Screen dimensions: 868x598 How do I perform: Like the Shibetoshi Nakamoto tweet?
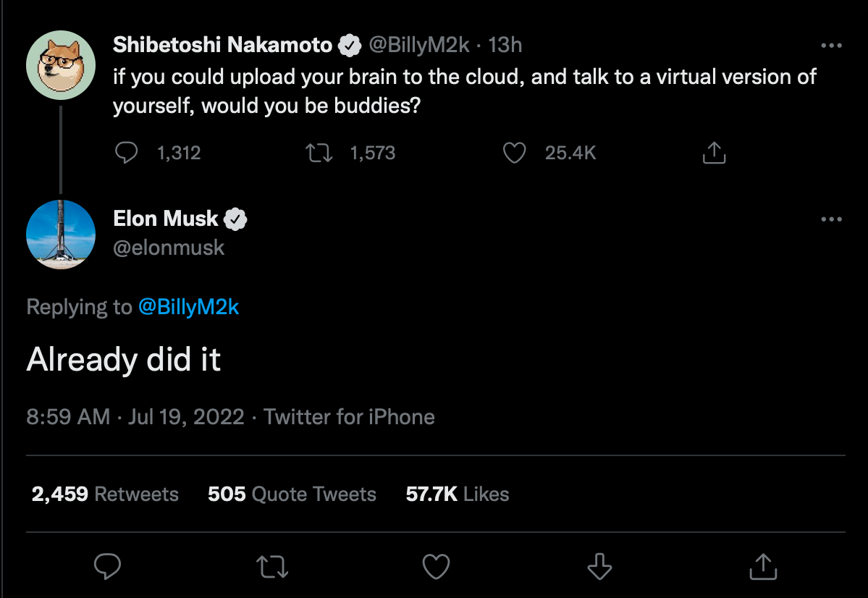[x=514, y=153]
